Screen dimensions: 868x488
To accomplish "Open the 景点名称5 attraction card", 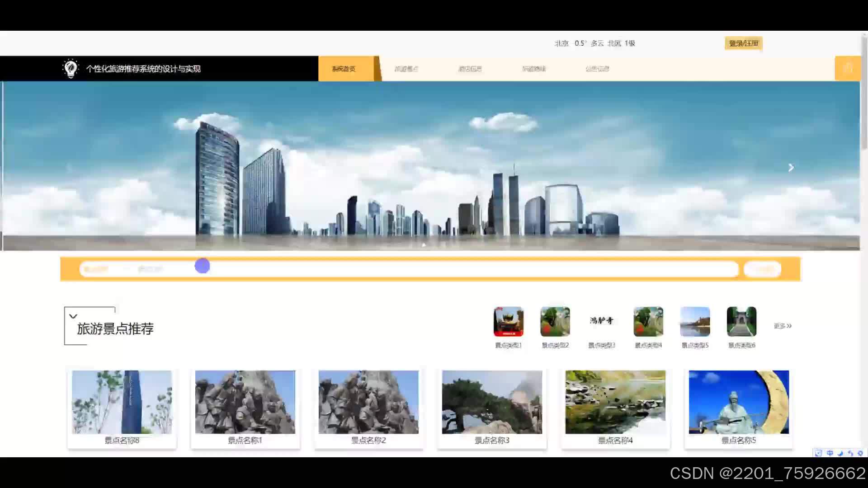I will [x=738, y=407].
